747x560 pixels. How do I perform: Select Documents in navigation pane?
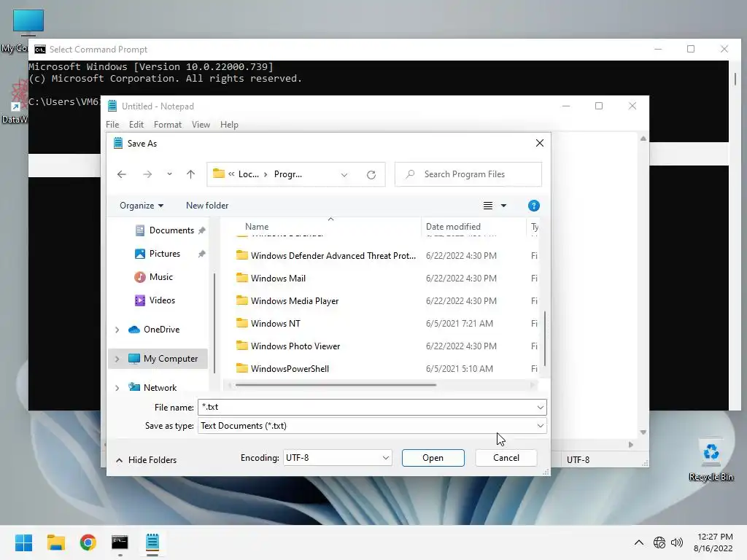171,230
